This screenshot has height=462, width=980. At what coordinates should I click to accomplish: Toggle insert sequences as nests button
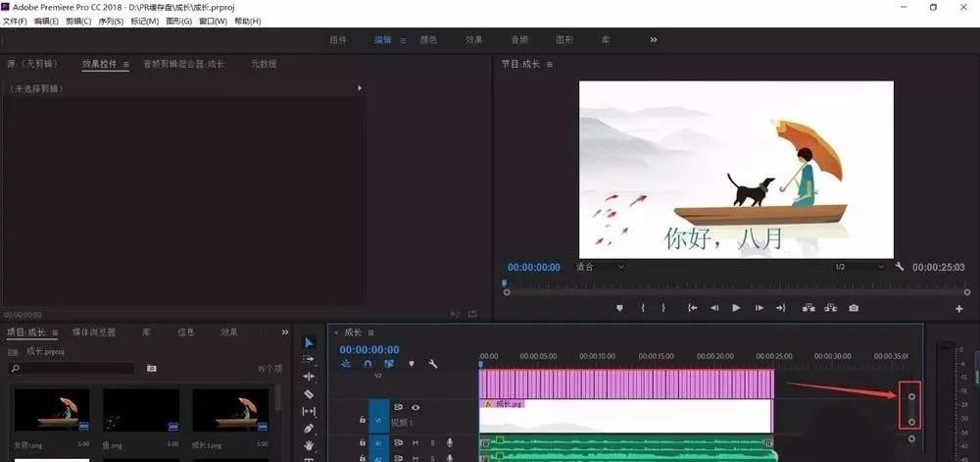(346, 363)
